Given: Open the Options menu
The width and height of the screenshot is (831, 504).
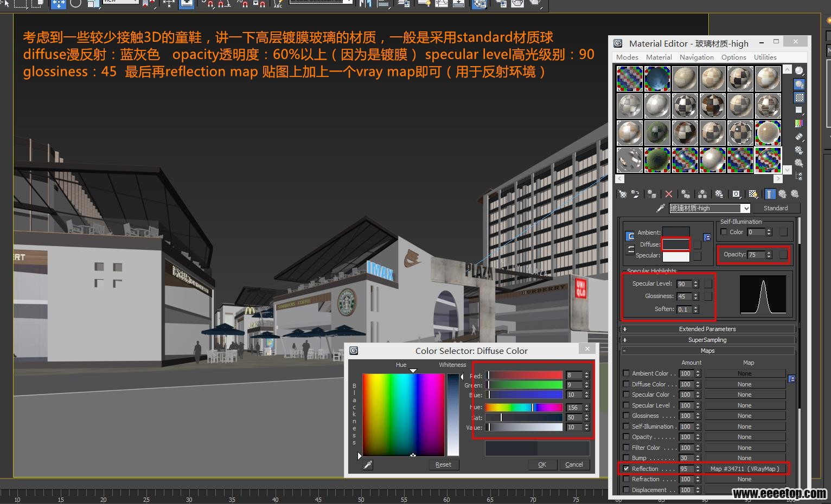Looking at the screenshot, I should 733,57.
